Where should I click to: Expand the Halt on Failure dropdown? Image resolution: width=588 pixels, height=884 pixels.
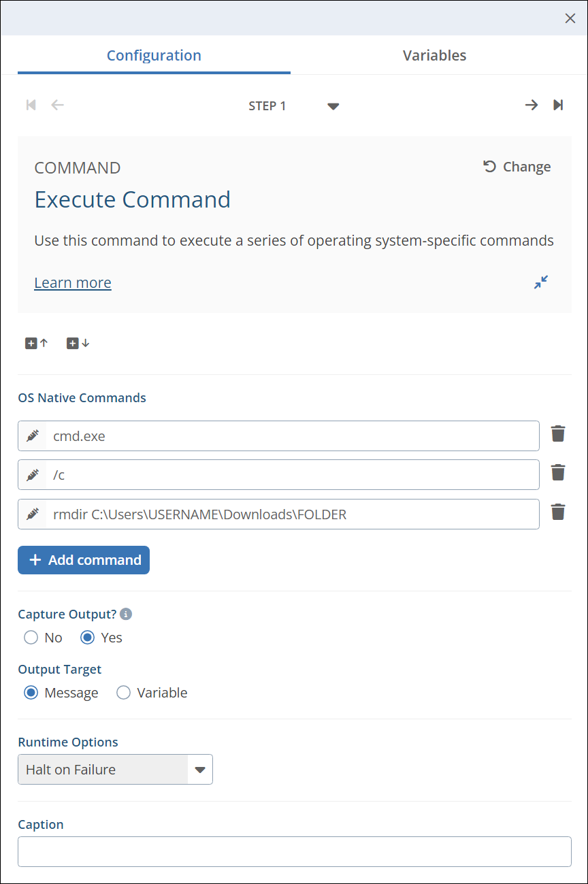(x=199, y=770)
